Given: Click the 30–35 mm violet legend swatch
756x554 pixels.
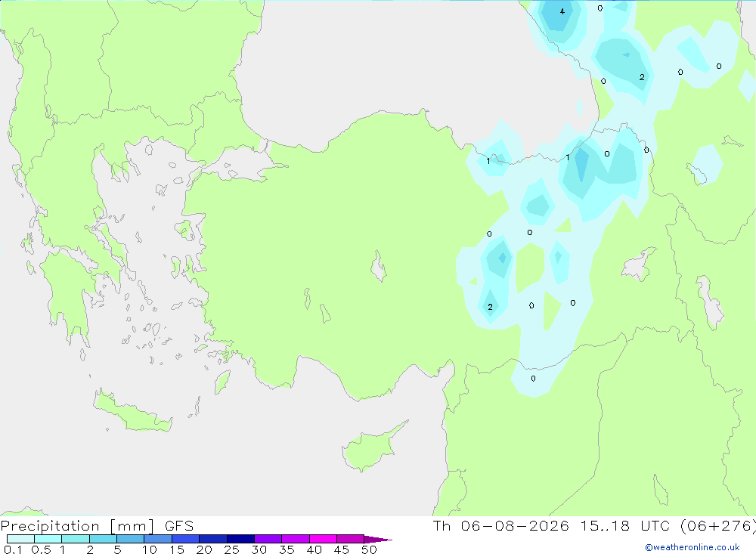Looking at the screenshot, I should (268, 539).
